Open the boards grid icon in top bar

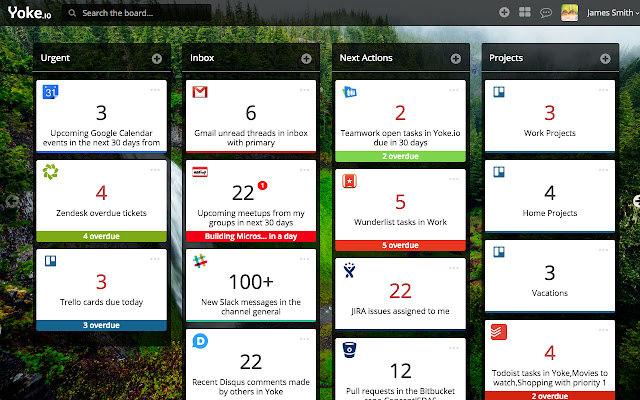coord(524,12)
